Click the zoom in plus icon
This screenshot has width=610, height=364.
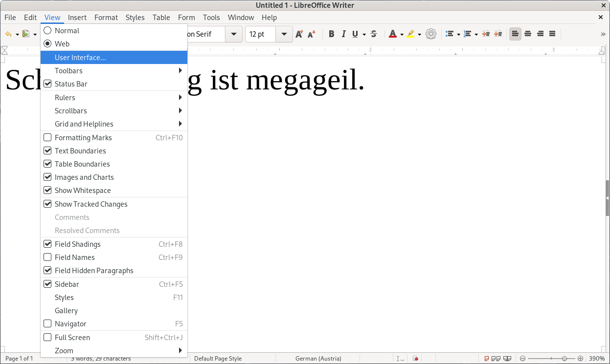(580, 358)
